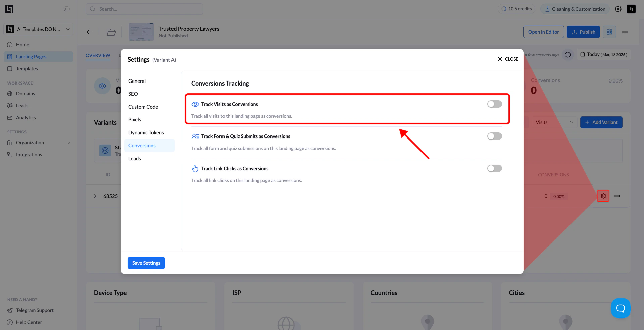
Task: Select Conversions settings section
Action: [149, 146]
